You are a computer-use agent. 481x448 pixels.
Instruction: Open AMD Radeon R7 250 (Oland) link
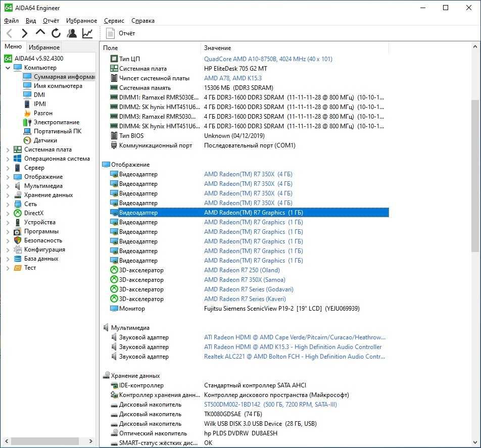tap(242, 270)
